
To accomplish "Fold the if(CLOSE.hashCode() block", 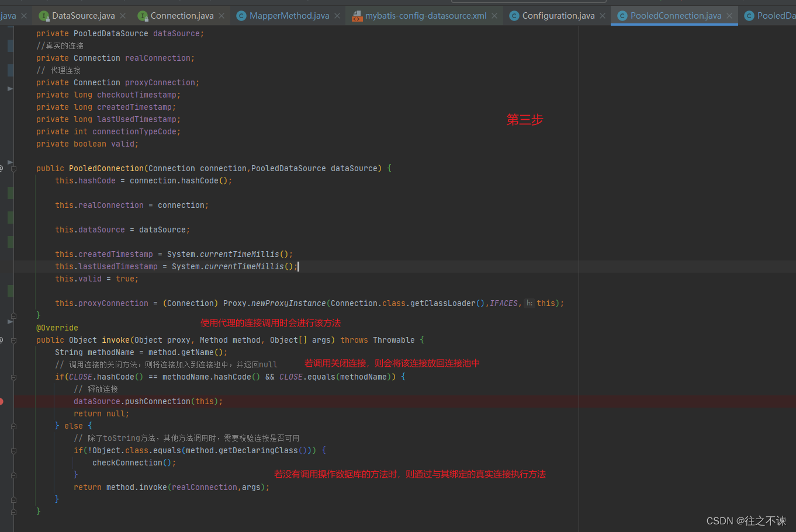I will 13,377.
